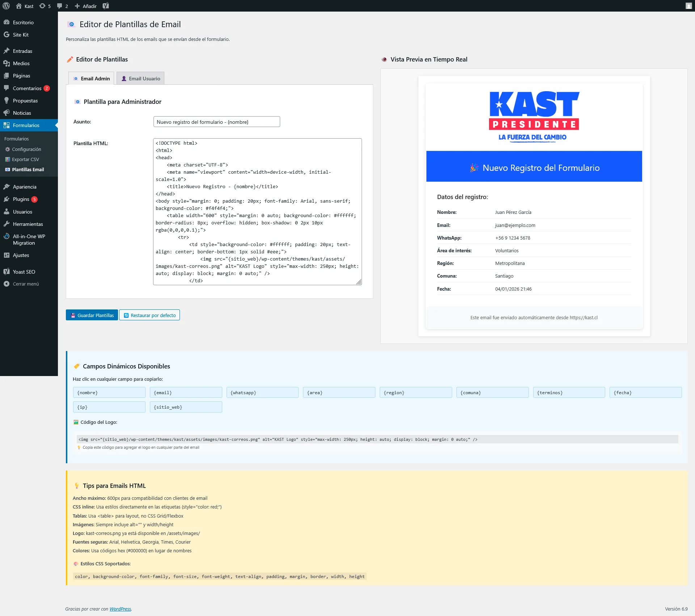Click the Asunto subject input field
The image size is (695, 616).
pos(216,122)
